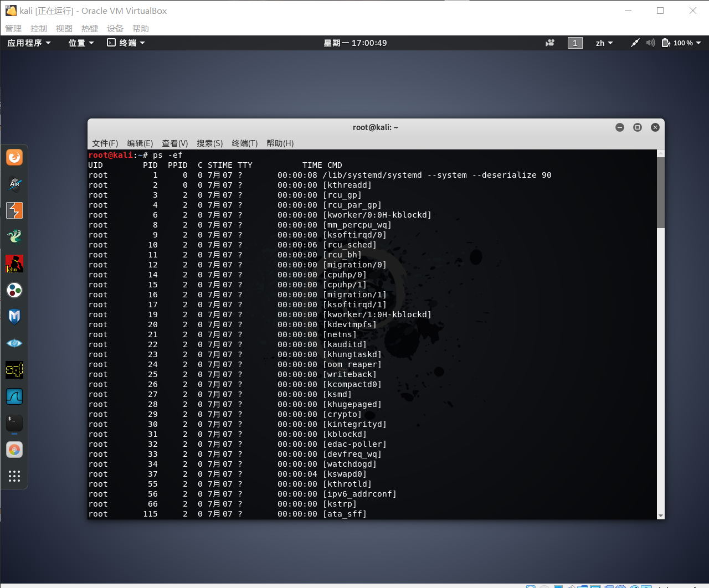
Task: Open VirtualBox 视图 menu
Action: tap(64, 28)
